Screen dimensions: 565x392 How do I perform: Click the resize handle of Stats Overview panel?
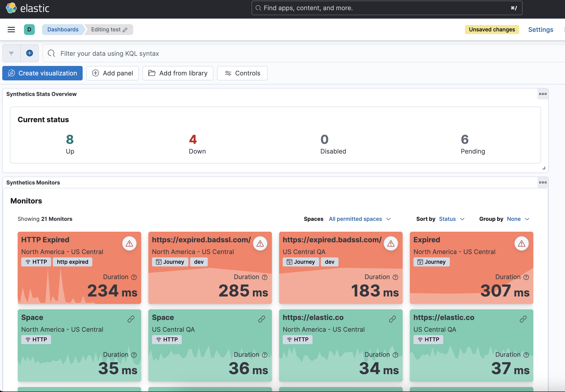click(544, 168)
